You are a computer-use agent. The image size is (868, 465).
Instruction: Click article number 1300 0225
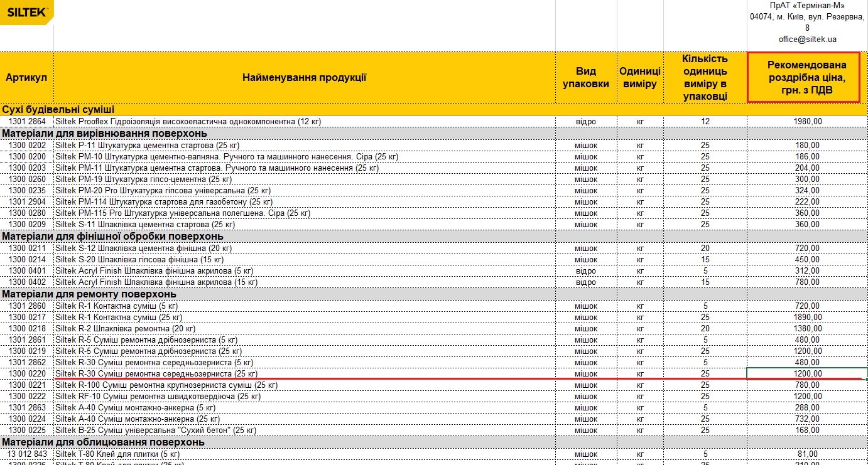point(27,430)
